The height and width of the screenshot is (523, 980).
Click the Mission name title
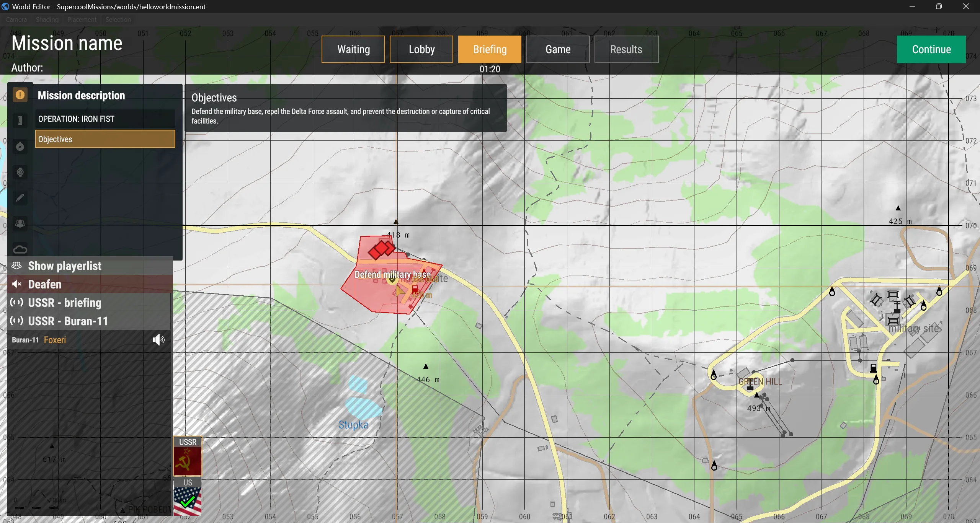(x=67, y=43)
